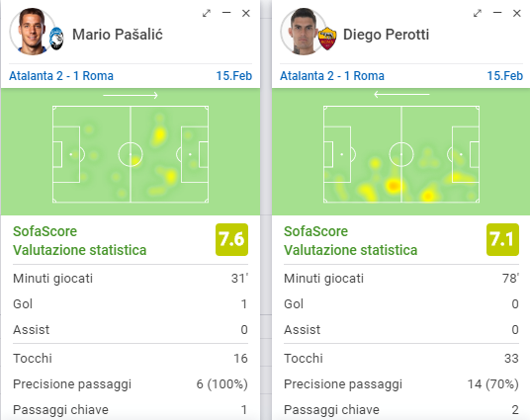Open Diego Perotti player name link

coord(386,35)
